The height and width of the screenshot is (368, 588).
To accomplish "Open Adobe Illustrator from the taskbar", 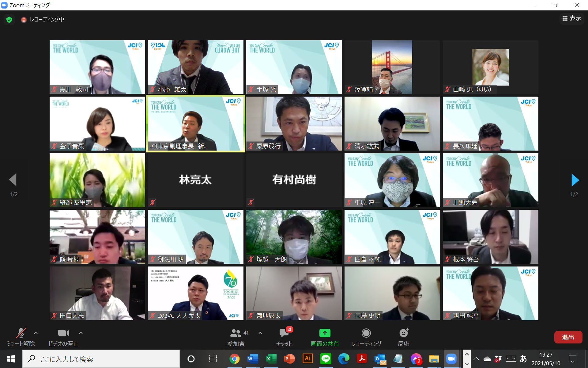I will click(x=307, y=358).
